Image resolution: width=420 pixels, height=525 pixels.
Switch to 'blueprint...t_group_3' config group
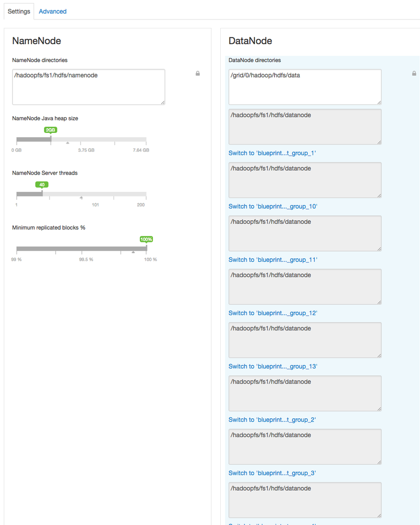click(272, 473)
